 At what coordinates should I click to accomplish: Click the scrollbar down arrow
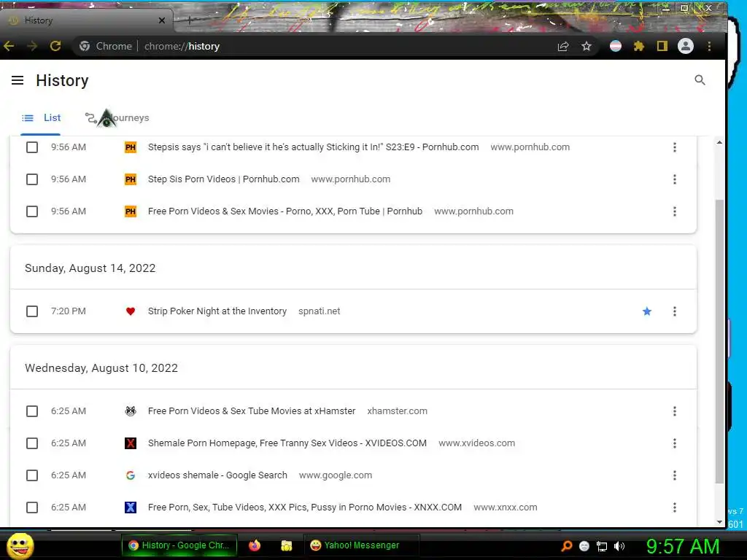(x=719, y=522)
